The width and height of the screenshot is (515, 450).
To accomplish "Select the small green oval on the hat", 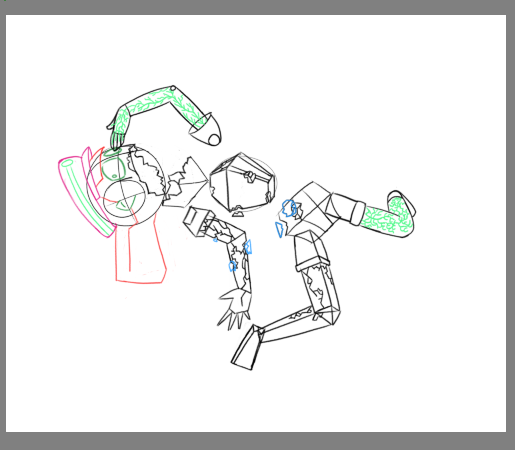I will pyautogui.click(x=67, y=163).
